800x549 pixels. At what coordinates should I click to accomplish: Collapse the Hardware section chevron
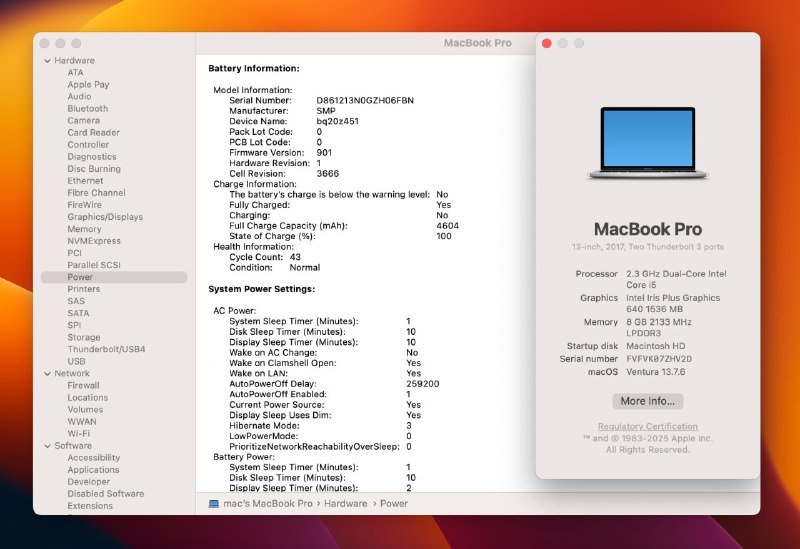pos(47,61)
